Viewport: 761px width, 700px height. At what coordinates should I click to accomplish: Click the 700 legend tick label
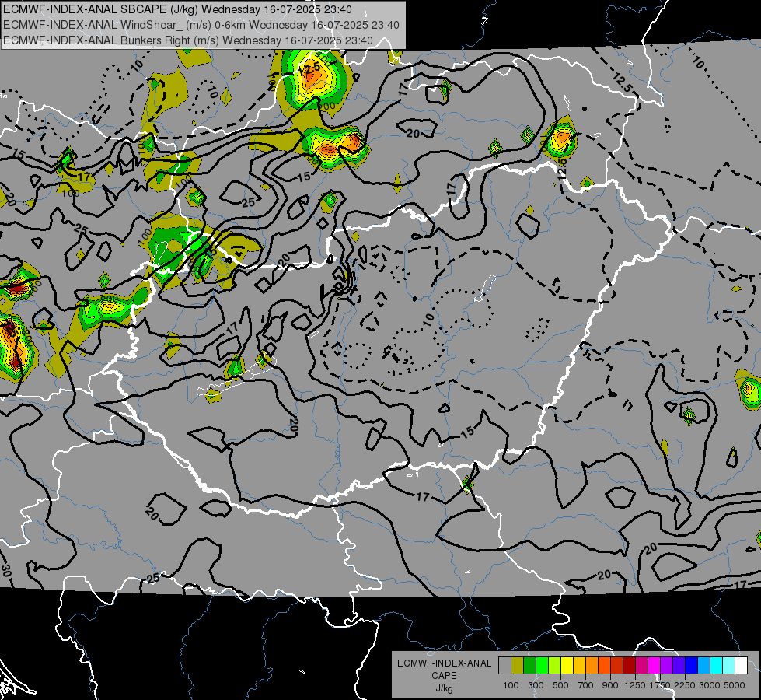pyautogui.click(x=586, y=685)
